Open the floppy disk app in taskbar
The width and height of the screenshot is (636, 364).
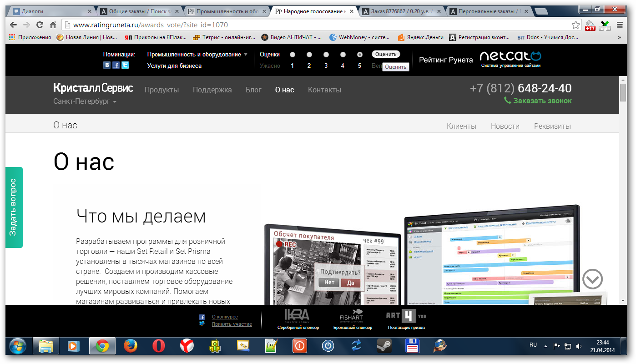pyautogui.click(x=412, y=346)
